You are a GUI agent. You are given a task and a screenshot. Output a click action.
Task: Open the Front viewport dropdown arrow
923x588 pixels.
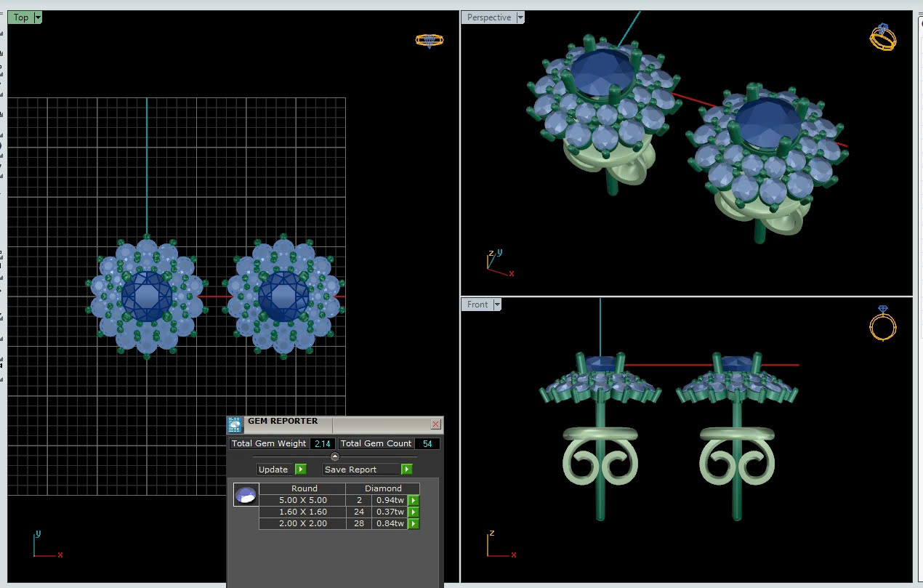click(x=497, y=305)
